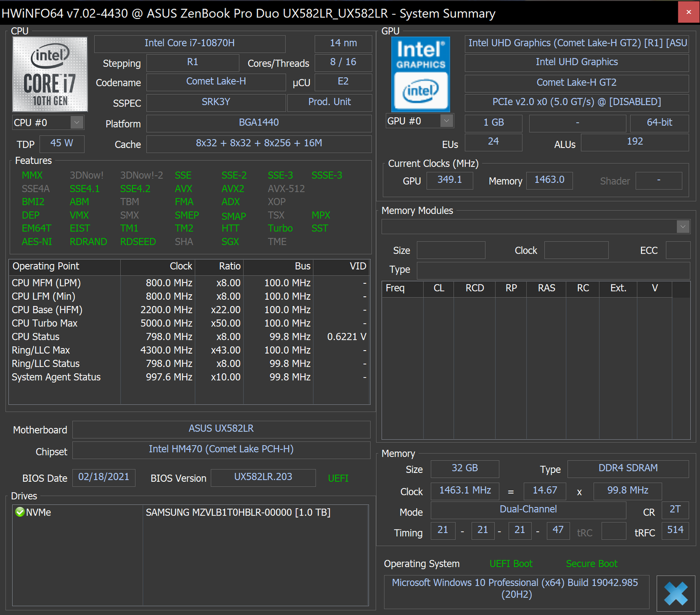Click the ASUS UX582LR motherboard field
The image size is (700, 615).
[x=221, y=429]
